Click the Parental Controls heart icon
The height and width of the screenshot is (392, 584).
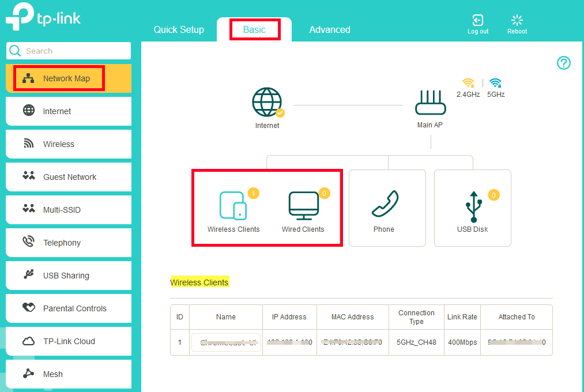29,307
